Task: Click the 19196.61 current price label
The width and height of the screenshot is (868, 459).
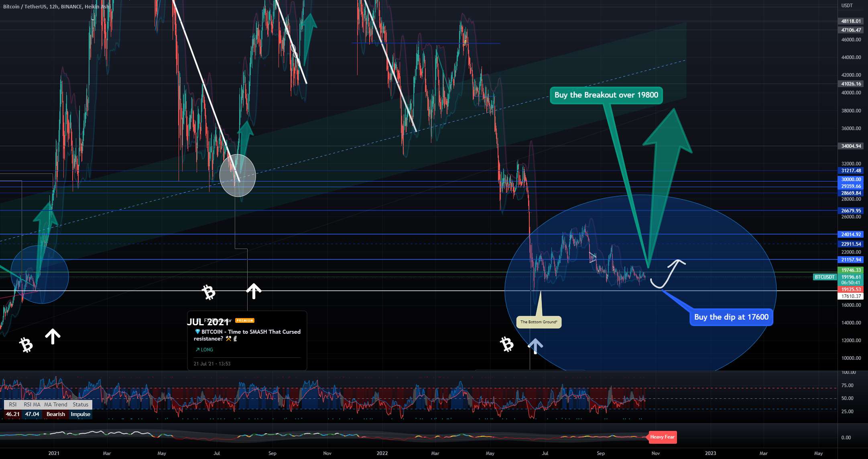Action: [x=851, y=277]
